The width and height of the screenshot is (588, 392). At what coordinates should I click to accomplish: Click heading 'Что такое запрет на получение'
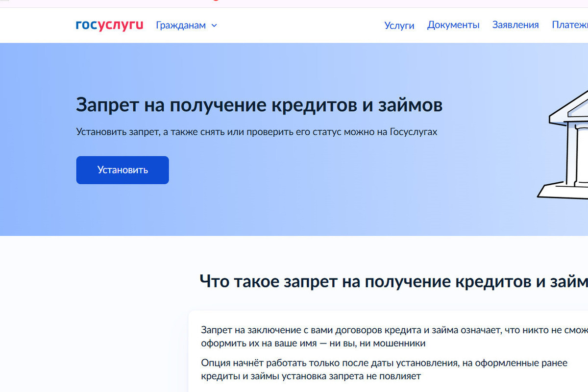point(393,282)
